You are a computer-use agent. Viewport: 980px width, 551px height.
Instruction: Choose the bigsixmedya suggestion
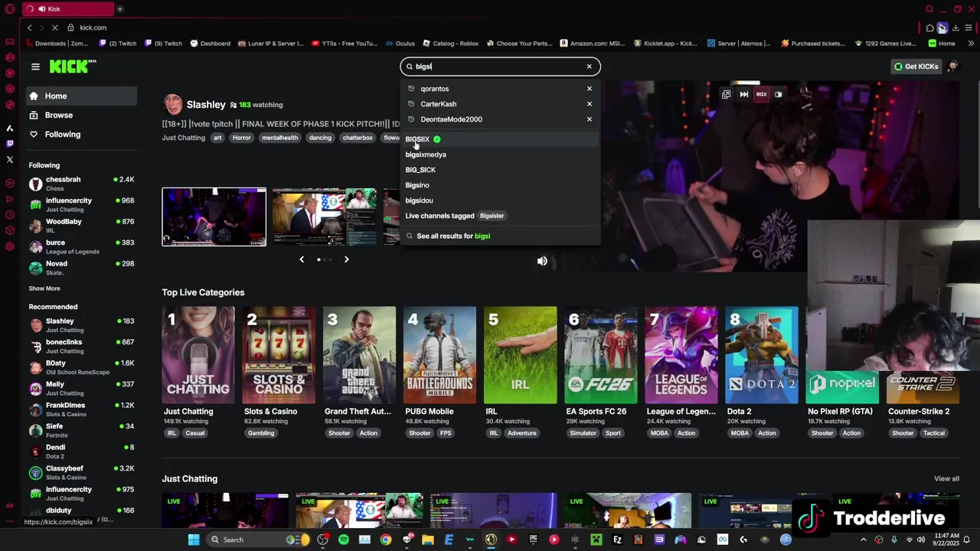point(426,155)
